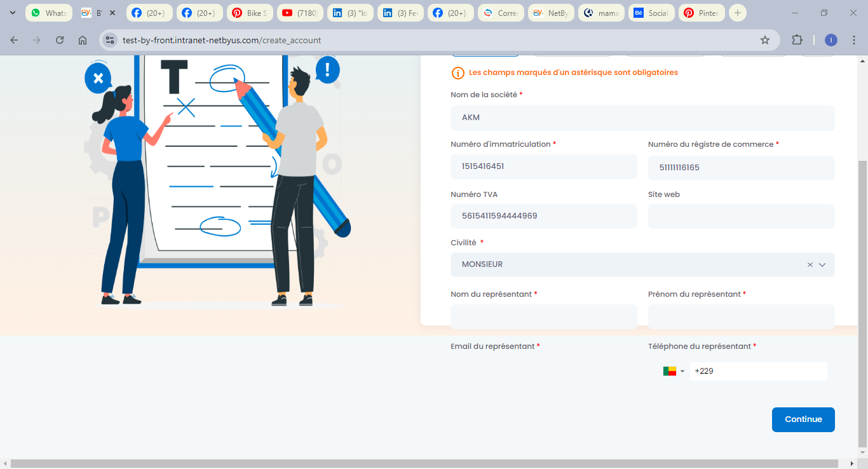Screen dimensions: 868x469
Task: Open the Extensions puzzle icon
Action: pos(797,40)
